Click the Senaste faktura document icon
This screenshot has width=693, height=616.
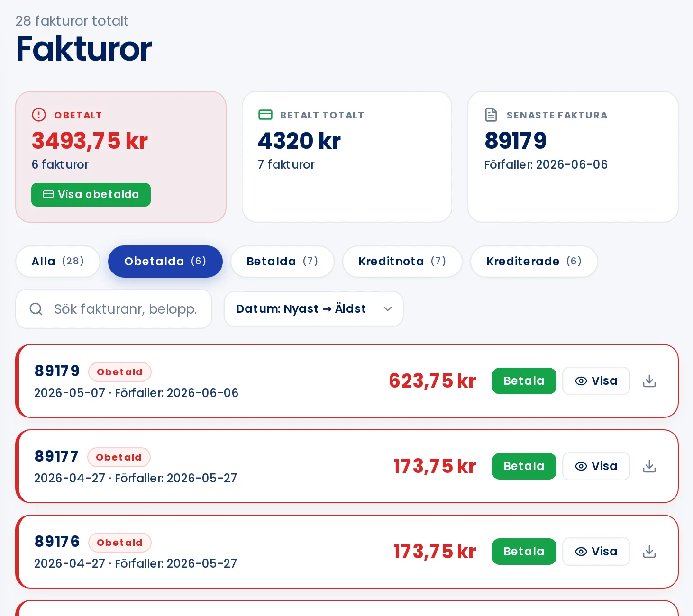click(491, 115)
